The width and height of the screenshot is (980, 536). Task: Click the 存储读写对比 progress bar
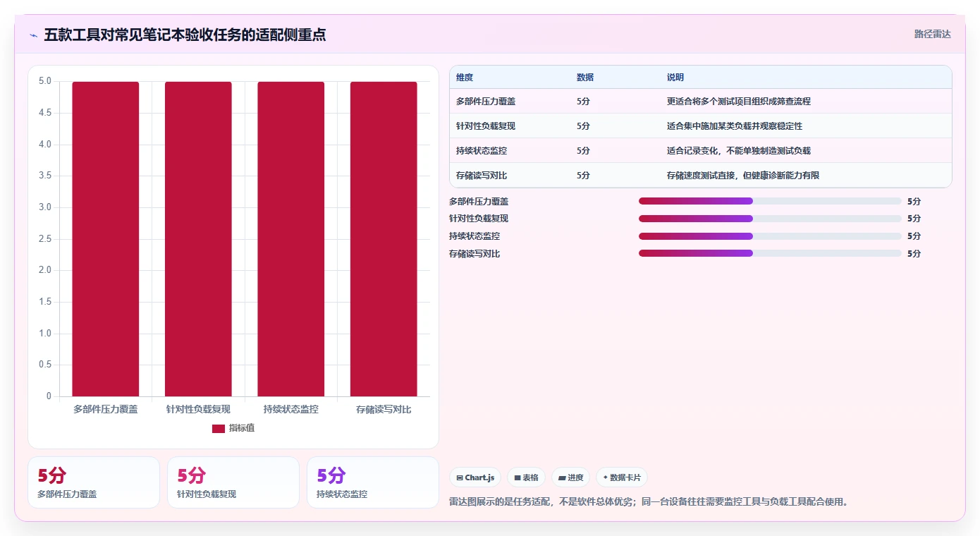click(770, 253)
